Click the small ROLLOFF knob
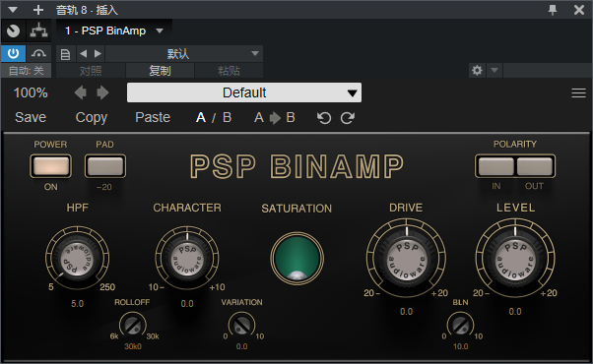Image resolution: width=593 pixels, height=364 pixels. pos(133,325)
